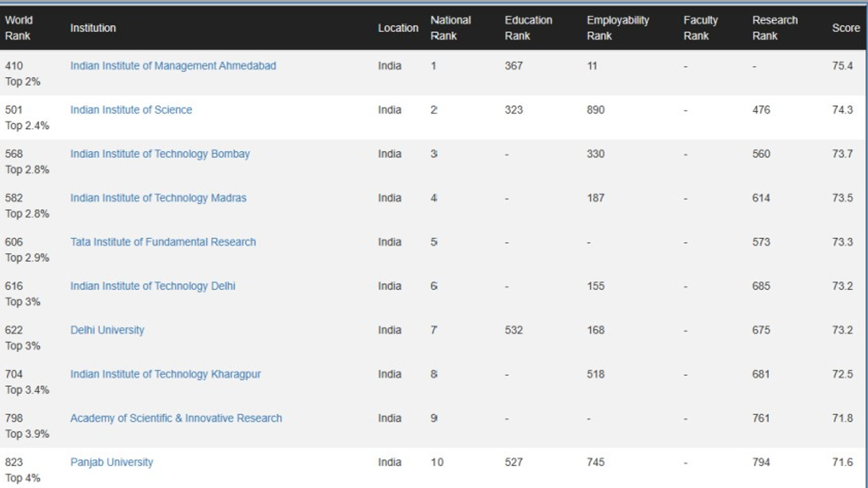Sort table by Research Rank header
The width and height of the screenshot is (868, 488).
point(774,28)
